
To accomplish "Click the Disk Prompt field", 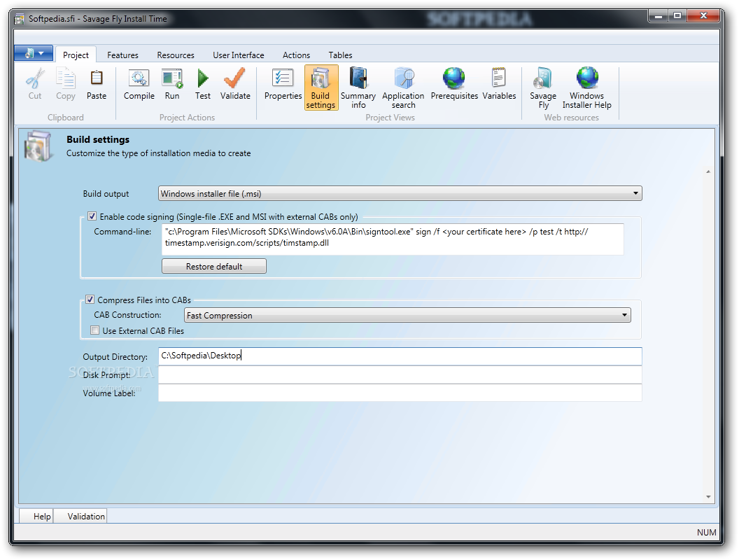I will point(400,374).
